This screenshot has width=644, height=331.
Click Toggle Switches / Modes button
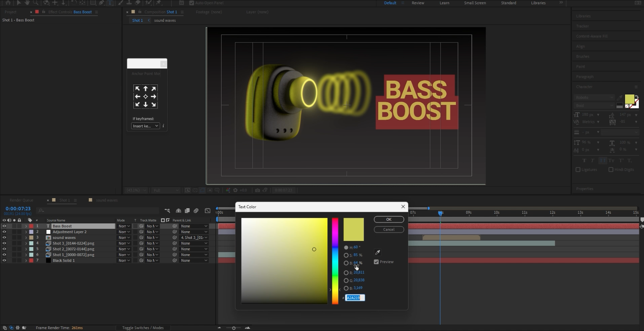point(143,328)
